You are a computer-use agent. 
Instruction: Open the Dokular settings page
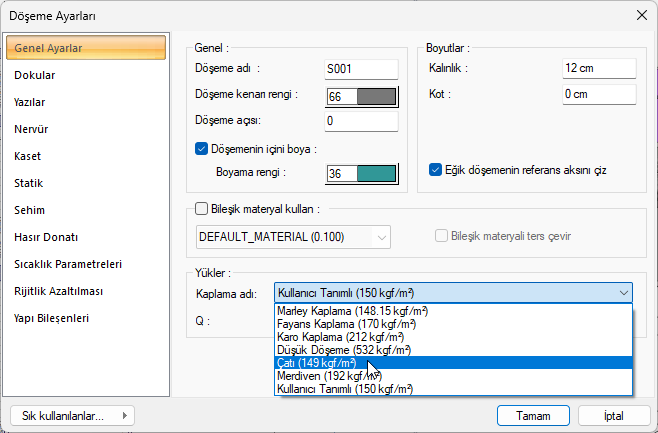coord(35,75)
